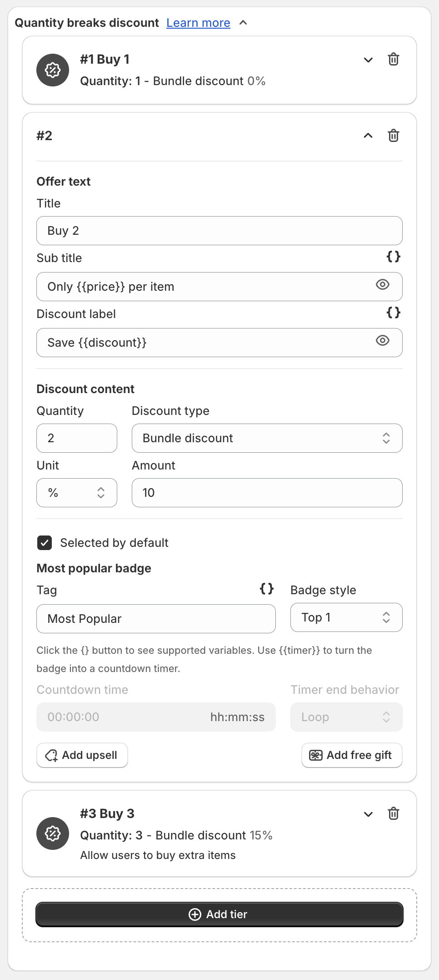Open variables braces for Sub title

point(394,257)
